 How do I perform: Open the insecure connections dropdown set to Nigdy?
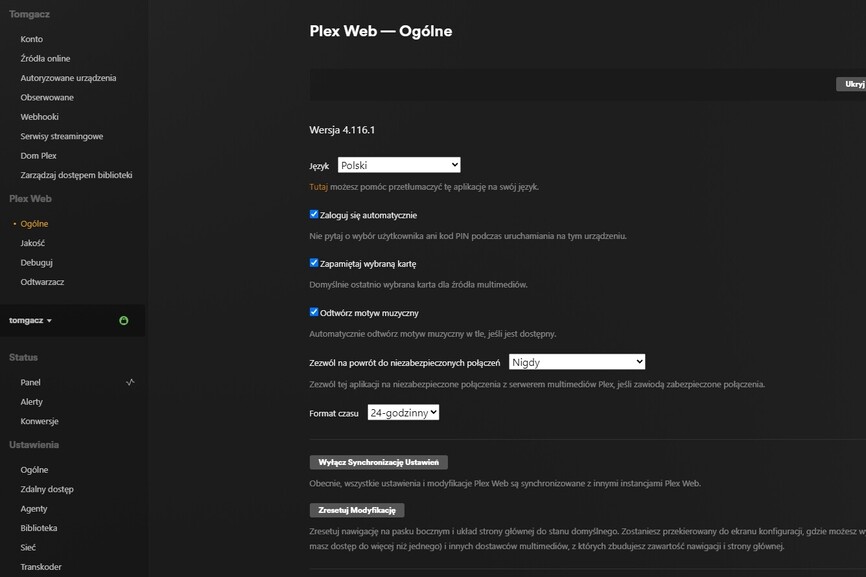point(577,362)
